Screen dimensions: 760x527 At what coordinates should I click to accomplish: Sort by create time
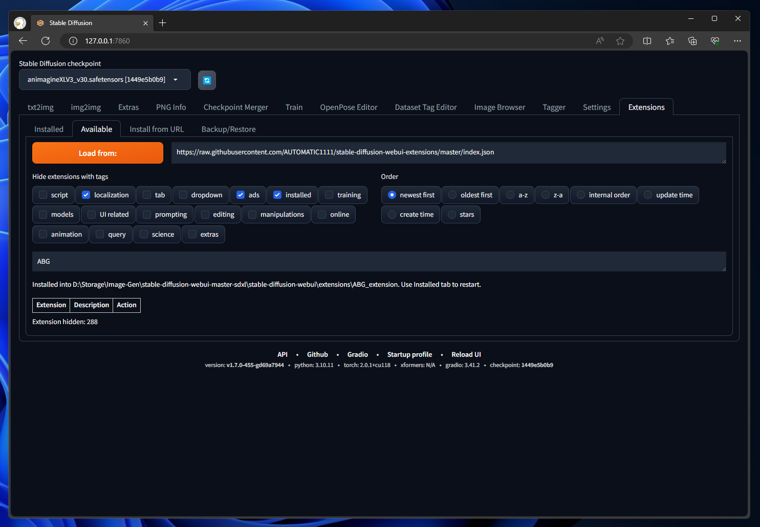click(392, 214)
